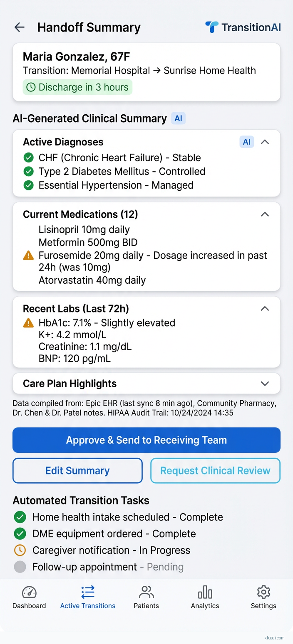This screenshot has height=644, width=293.
Task: Click the warning icon beside HbA1c result
Action: pos(28,323)
